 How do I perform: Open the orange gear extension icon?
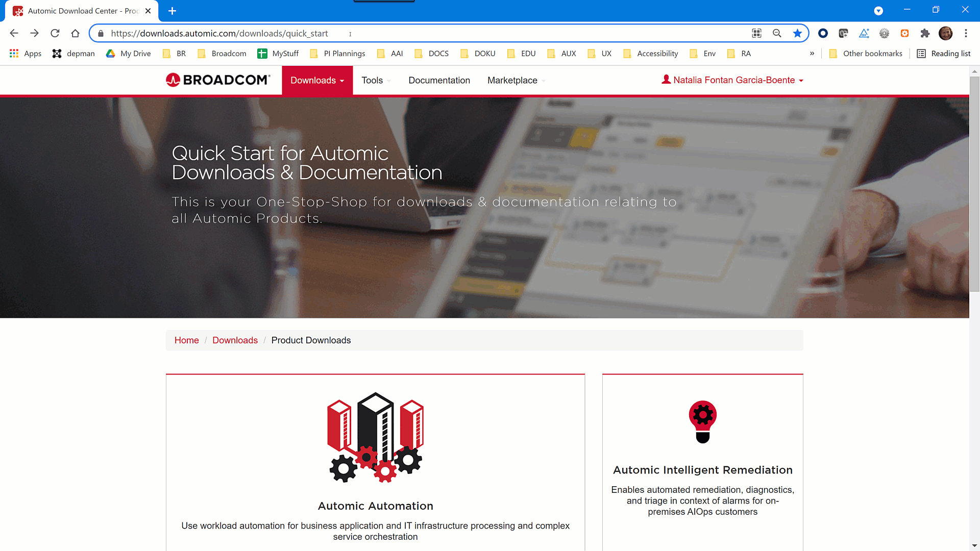point(904,33)
